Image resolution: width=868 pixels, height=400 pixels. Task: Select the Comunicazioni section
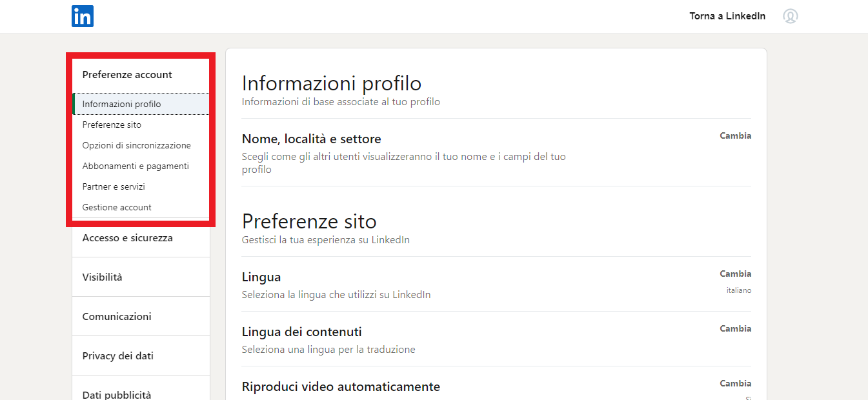(117, 316)
